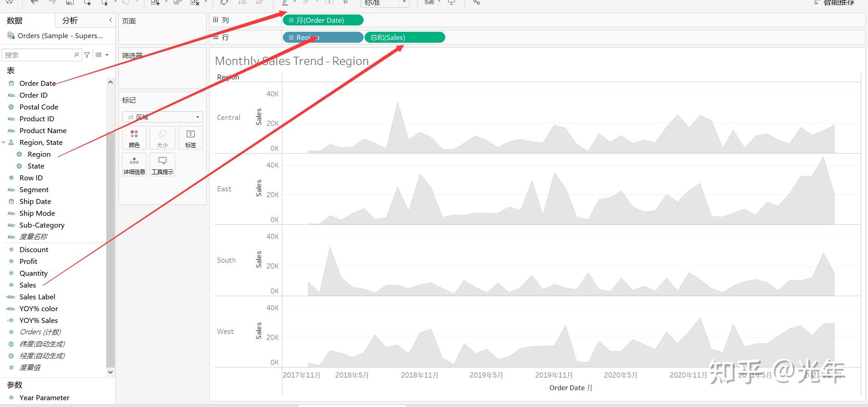The height and width of the screenshot is (407, 868).
Task: Open the Label (标签) marks card
Action: coord(191,138)
